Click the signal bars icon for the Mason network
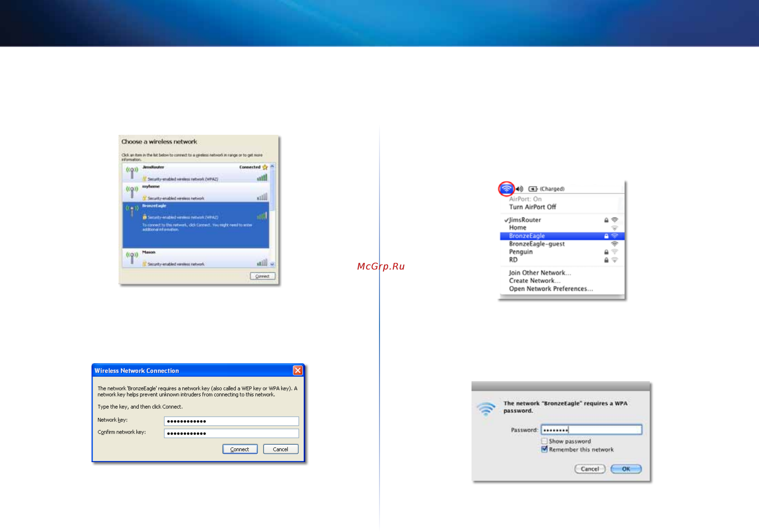The image size is (759, 532). pos(262,262)
